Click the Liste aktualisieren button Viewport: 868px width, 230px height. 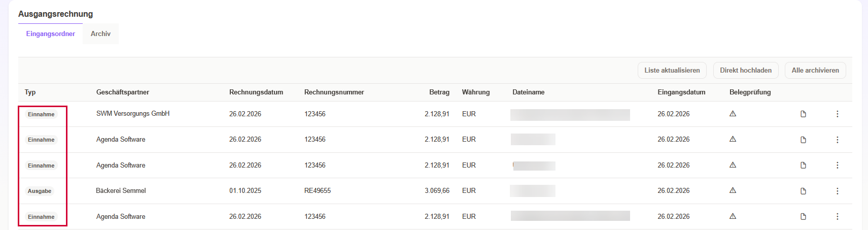[672, 71]
